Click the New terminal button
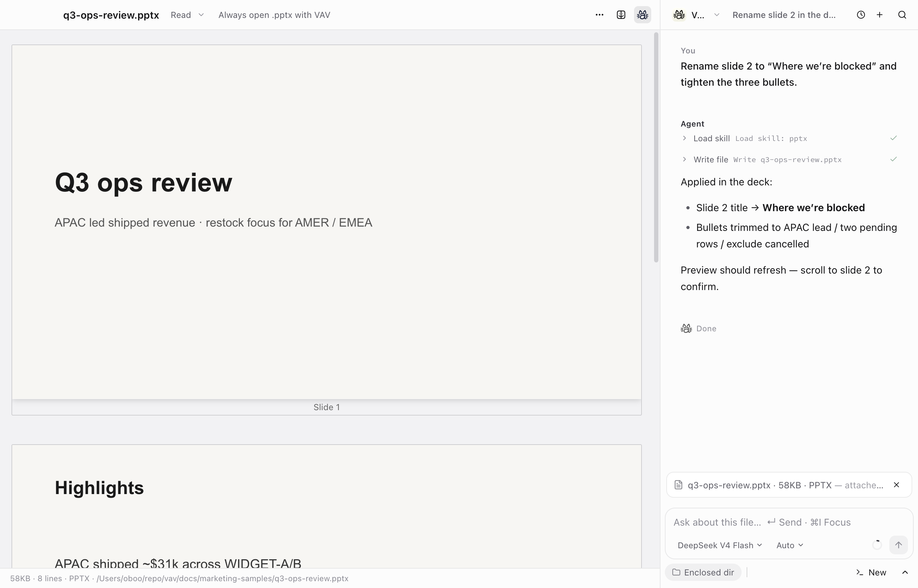 tap(871, 572)
